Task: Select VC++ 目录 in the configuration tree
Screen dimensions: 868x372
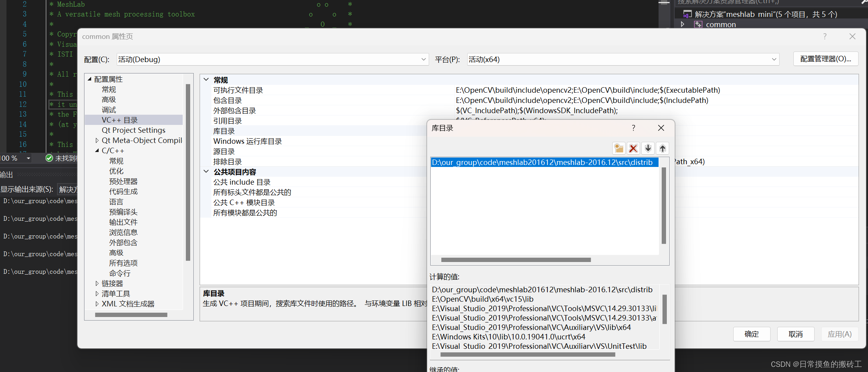Action: tap(120, 120)
